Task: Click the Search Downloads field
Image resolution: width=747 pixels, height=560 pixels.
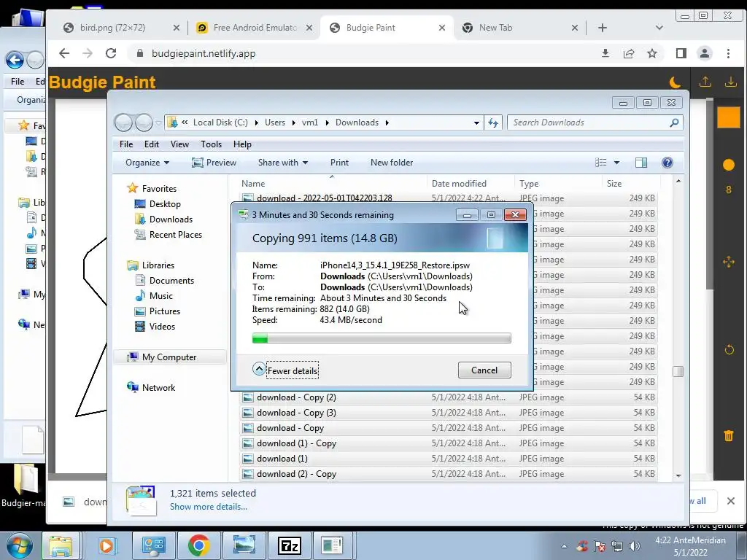Action: [x=595, y=122]
